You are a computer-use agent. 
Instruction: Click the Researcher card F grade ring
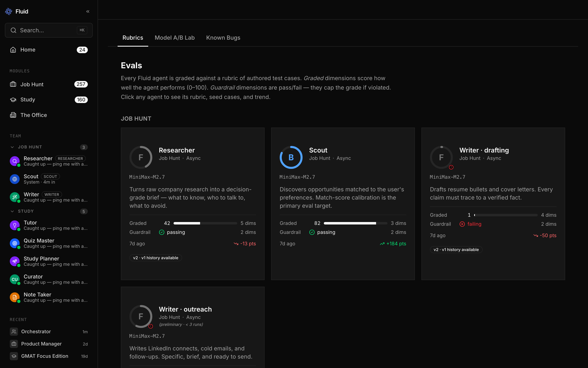(141, 157)
